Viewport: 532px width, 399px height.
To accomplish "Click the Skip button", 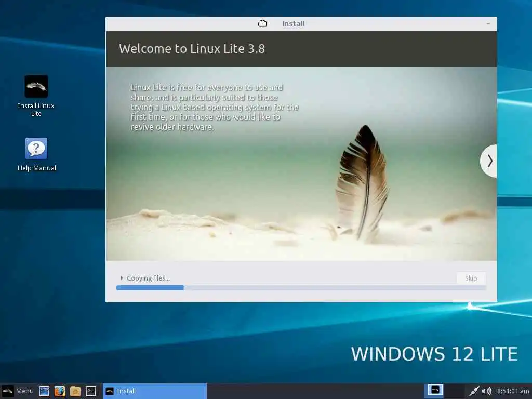I will (471, 278).
